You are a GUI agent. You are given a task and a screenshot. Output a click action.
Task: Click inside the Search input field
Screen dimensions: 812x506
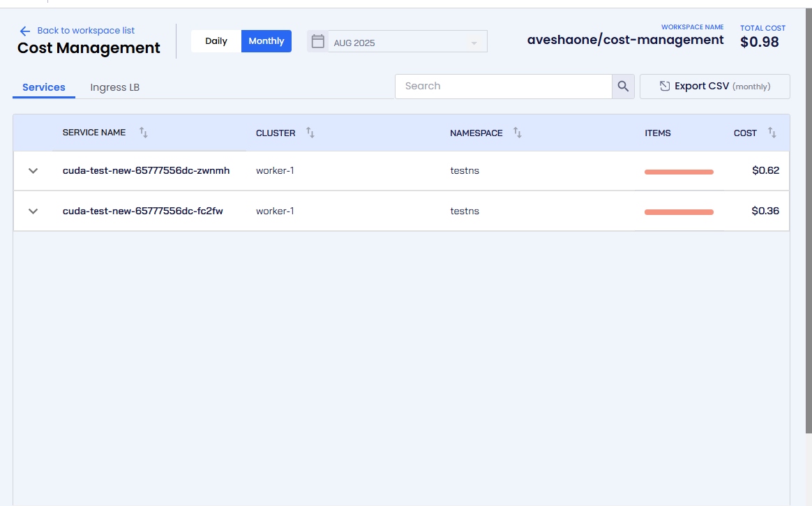[504, 87]
